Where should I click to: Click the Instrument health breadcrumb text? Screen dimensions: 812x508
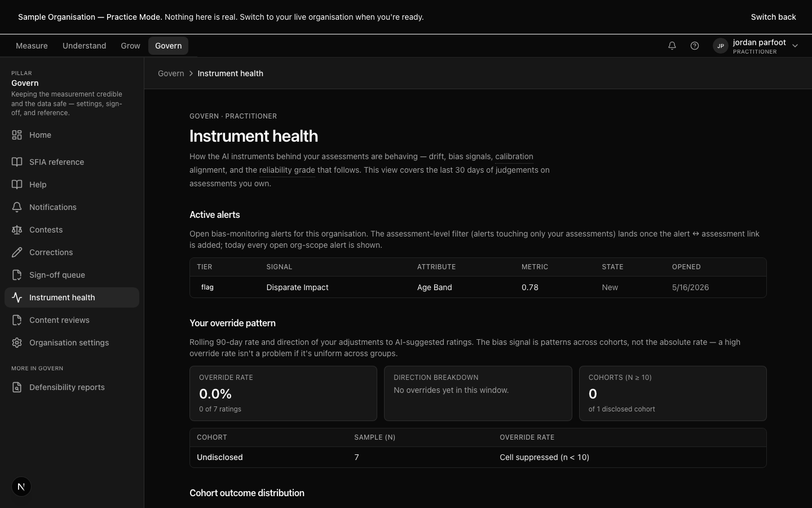pos(230,73)
